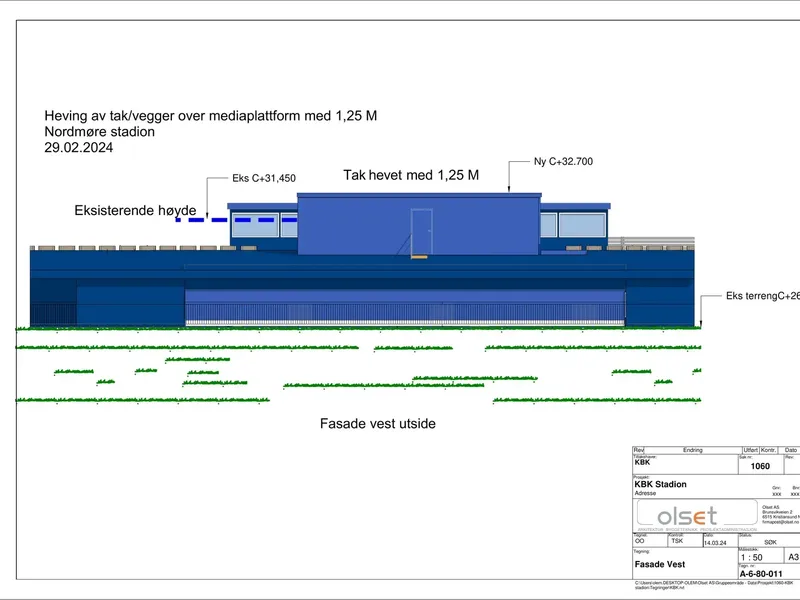The width and height of the screenshot is (800, 600).
Task: Click the 'Adresse' text in title block
Action: pos(645,493)
